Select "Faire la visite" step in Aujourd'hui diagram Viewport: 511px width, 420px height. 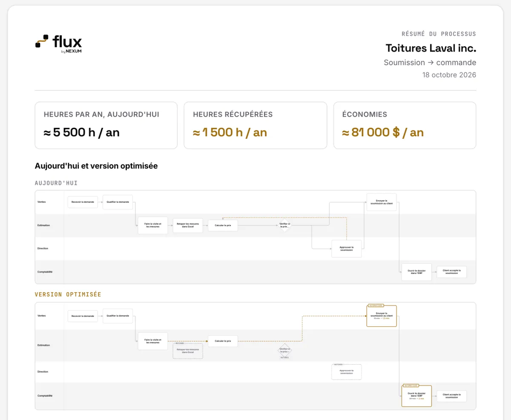coord(152,225)
